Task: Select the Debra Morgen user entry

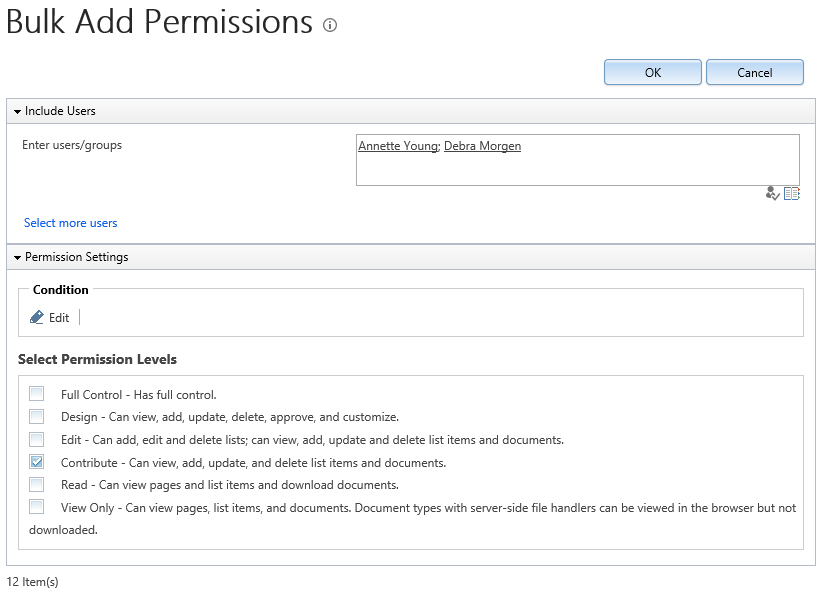Action: click(x=482, y=145)
